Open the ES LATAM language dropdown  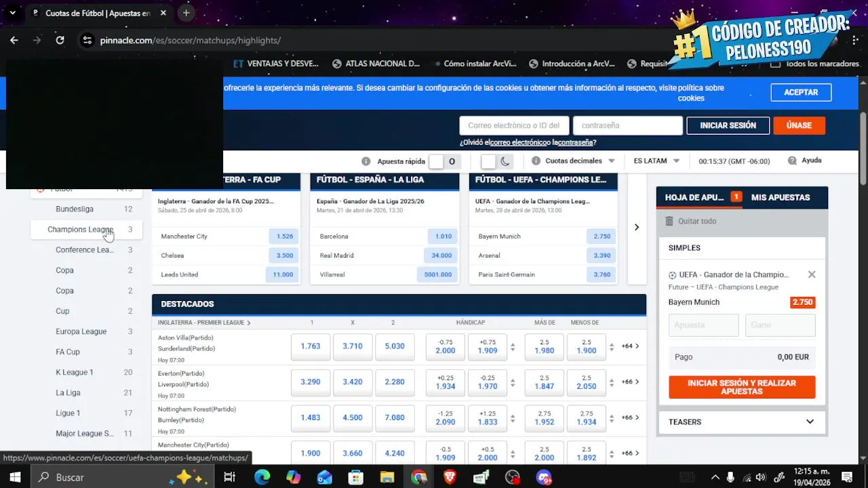(x=656, y=161)
